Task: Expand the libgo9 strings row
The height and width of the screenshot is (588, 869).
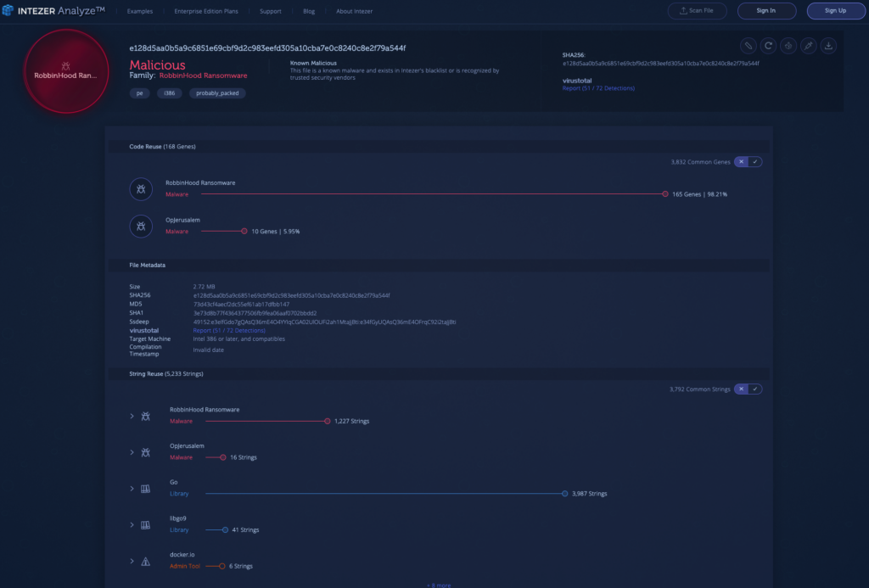Action: pos(132,525)
